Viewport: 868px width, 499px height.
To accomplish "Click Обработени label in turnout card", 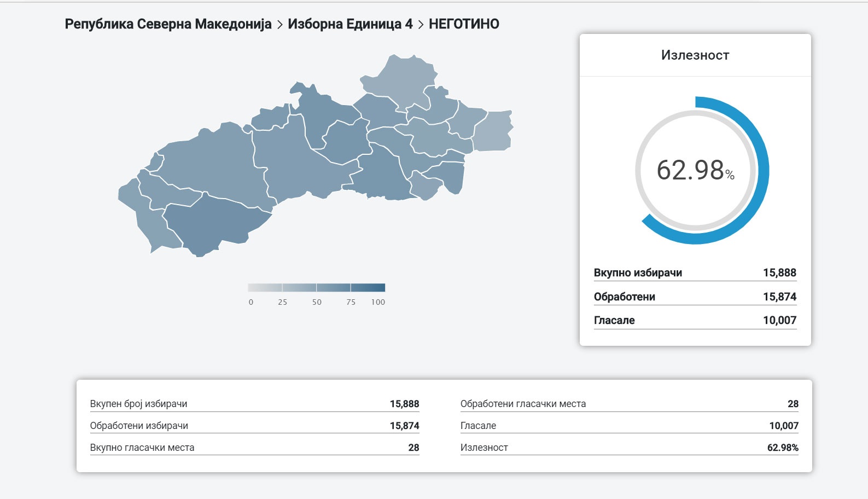I will (x=625, y=297).
